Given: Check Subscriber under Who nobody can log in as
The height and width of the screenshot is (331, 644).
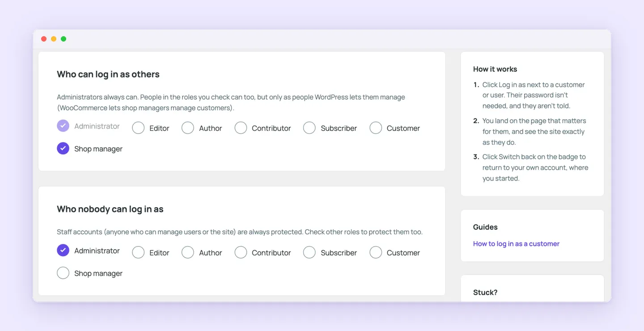Looking at the screenshot, I should pos(309,252).
